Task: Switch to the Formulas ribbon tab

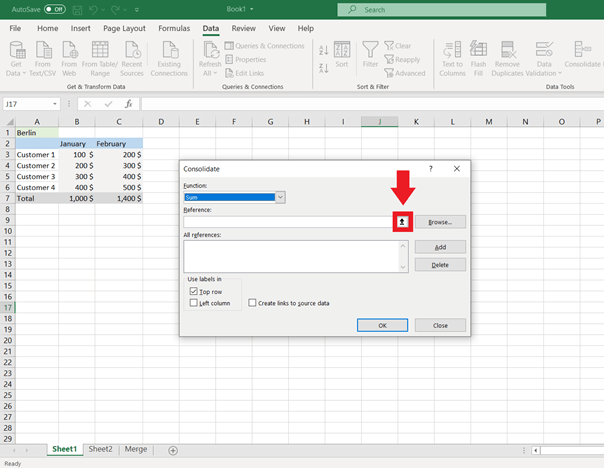Action: coord(174,29)
